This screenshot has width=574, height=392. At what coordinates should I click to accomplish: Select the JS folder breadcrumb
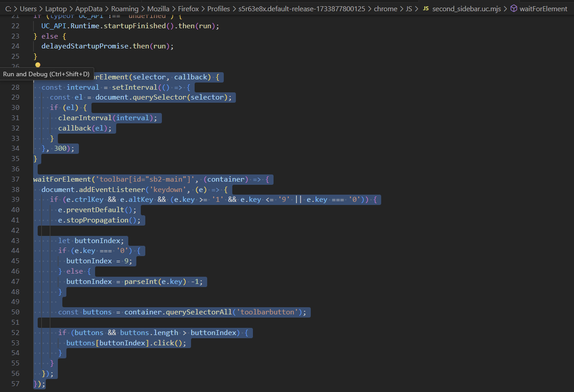tap(409, 9)
